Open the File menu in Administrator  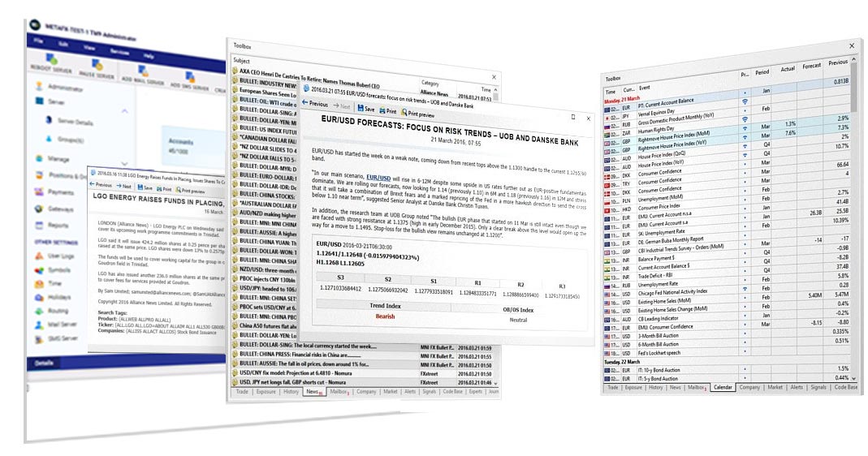[38, 41]
